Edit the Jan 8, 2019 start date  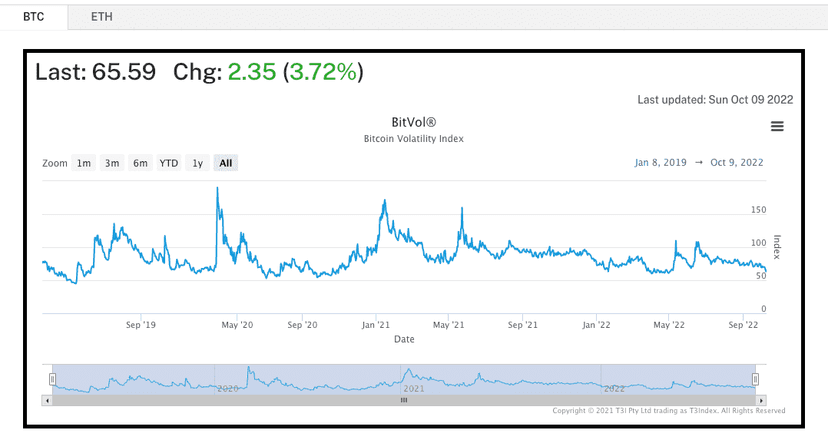(661, 163)
